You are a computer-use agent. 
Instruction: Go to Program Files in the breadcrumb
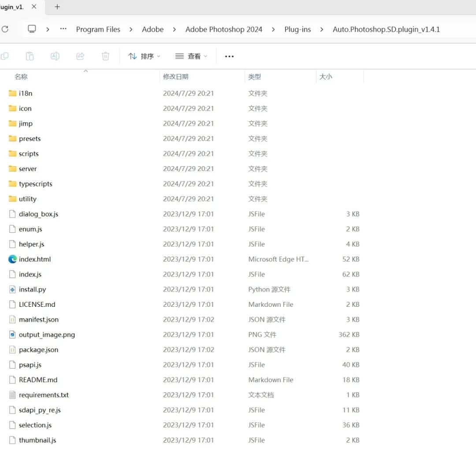(98, 30)
